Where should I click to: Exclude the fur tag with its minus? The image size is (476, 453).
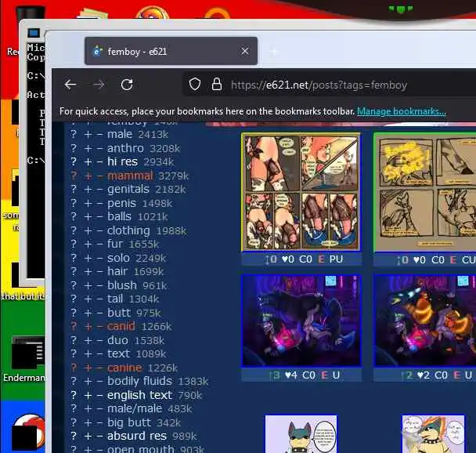click(x=100, y=245)
